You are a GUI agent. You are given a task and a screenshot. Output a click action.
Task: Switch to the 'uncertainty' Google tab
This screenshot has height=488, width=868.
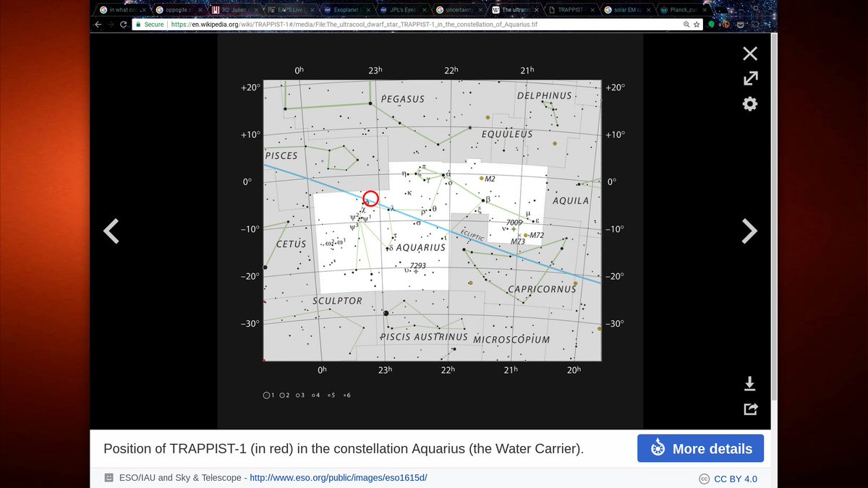coord(459,10)
